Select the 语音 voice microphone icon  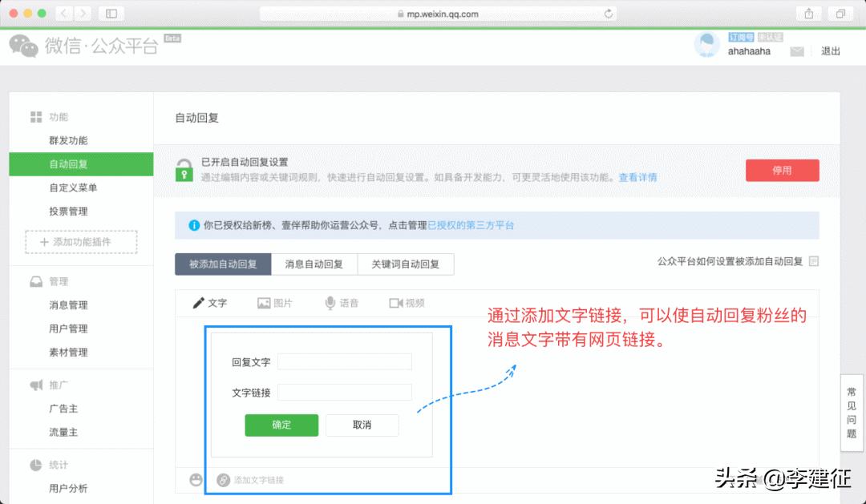pyautogui.click(x=342, y=303)
